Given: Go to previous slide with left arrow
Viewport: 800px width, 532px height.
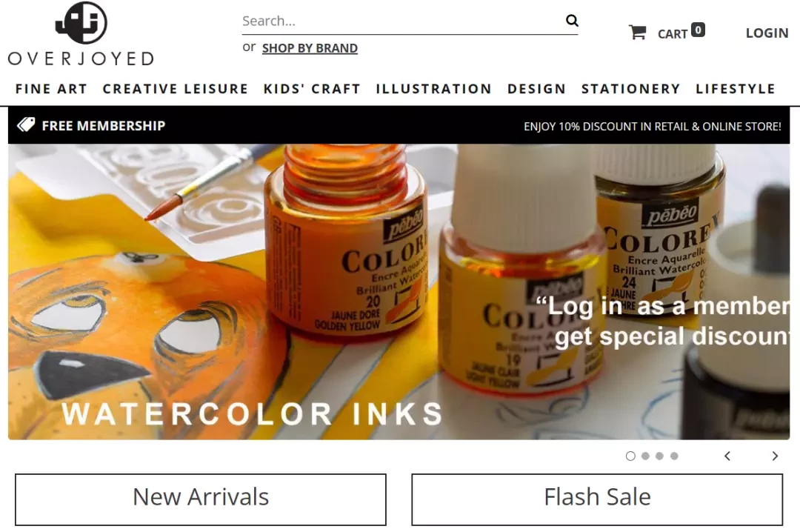Looking at the screenshot, I should coord(727,456).
